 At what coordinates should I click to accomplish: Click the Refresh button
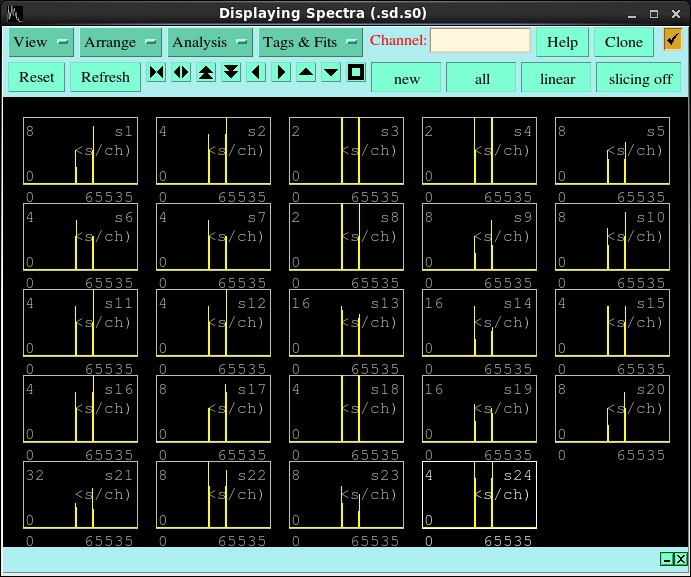tap(105, 77)
